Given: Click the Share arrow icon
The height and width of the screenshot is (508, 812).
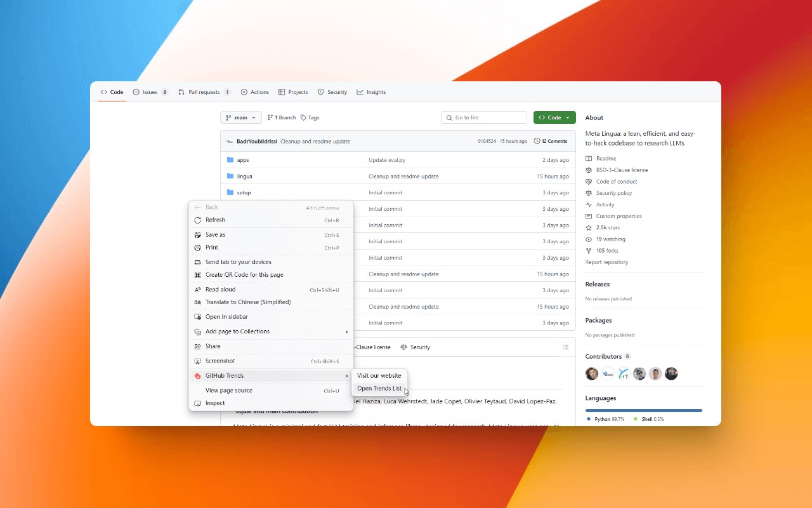Looking at the screenshot, I should [197, 346].
